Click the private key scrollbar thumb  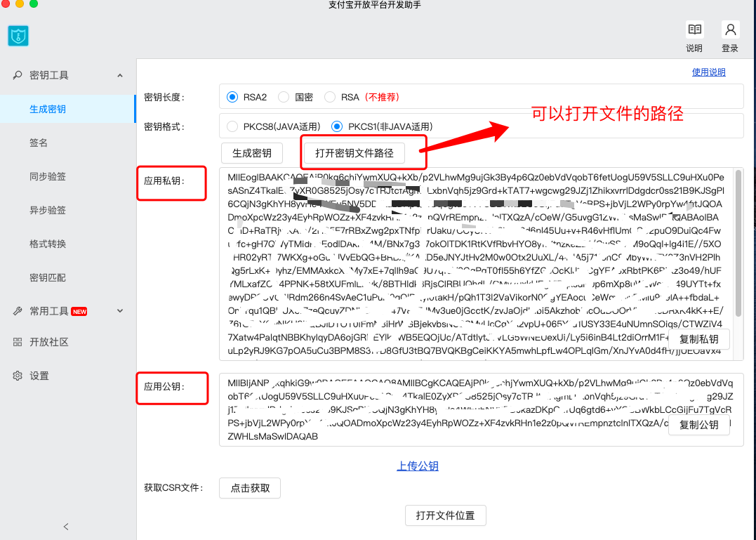(738, 244)
